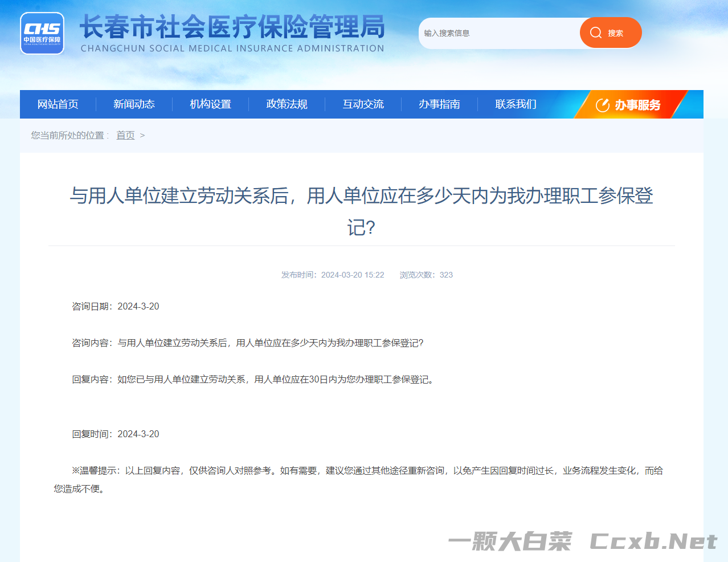728x562 pixels.
Task: Click the 办事服务 clock-arrow icon
Action: point(602,105)
